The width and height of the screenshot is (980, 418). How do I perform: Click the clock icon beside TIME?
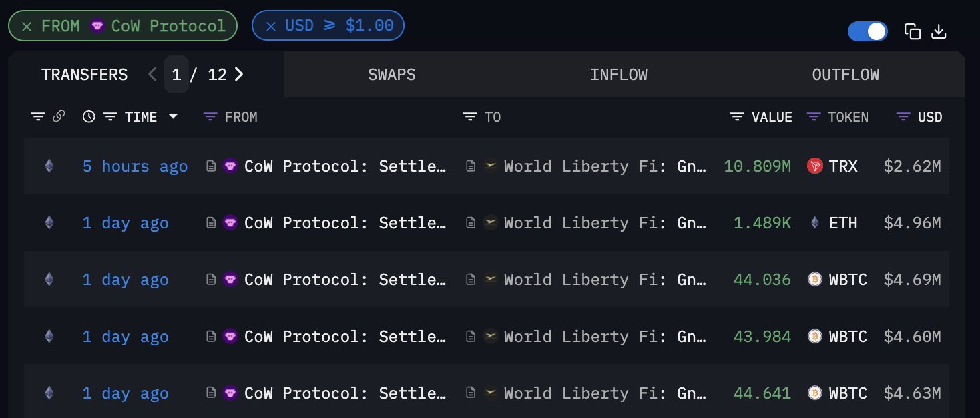[89, 117]
